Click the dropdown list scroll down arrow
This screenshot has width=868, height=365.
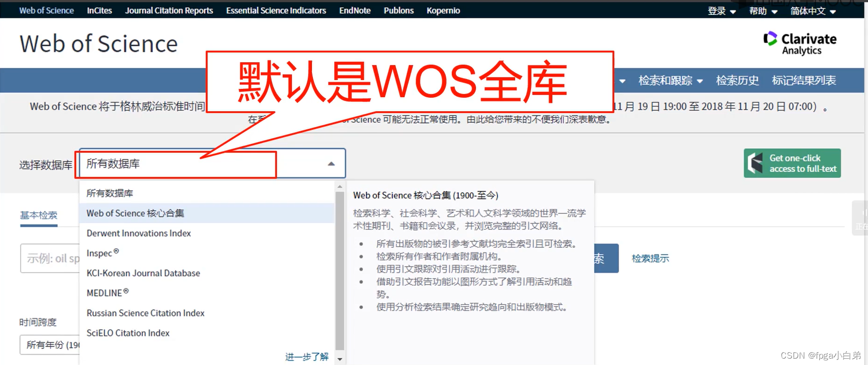pos(340,360)
